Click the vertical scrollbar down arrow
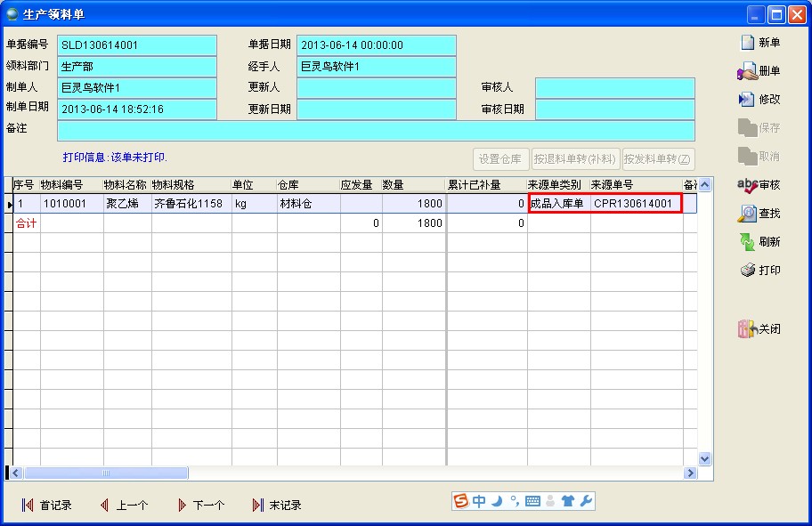Image resolution: width=812 pixels, height=526 pixels. click(x=705, y=458)
